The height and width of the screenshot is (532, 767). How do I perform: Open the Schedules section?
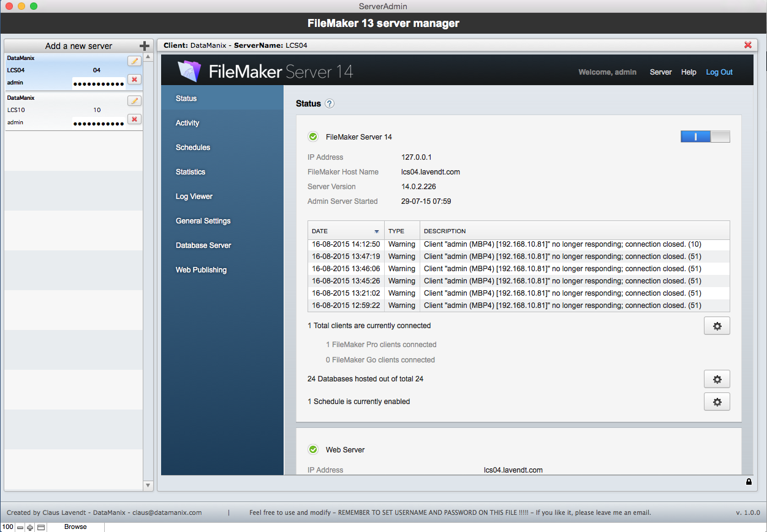[x=222, y=147]
